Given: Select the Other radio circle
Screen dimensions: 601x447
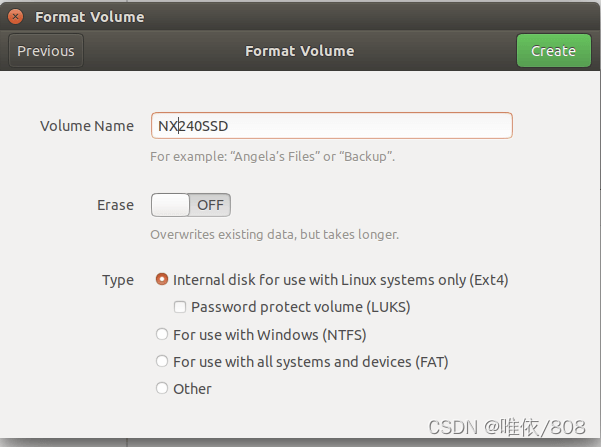Looking at the screenshot, I should click(162, 388).
